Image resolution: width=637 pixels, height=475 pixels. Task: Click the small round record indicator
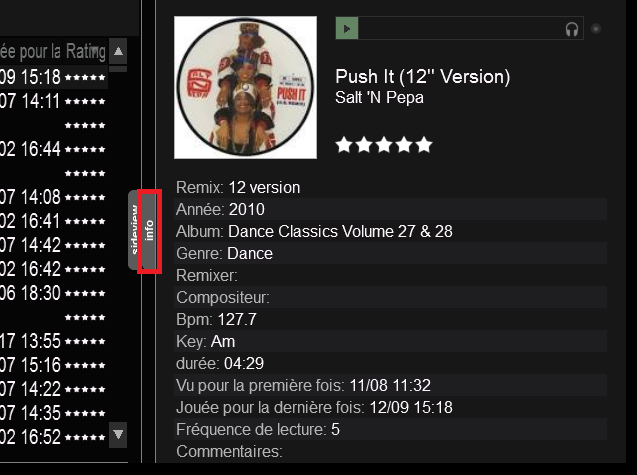pos(596,29)
